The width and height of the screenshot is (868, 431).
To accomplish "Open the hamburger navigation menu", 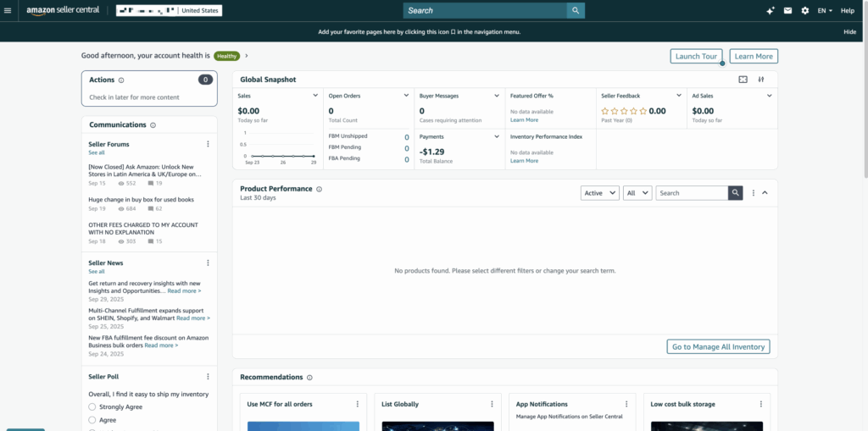I will 8,11.
